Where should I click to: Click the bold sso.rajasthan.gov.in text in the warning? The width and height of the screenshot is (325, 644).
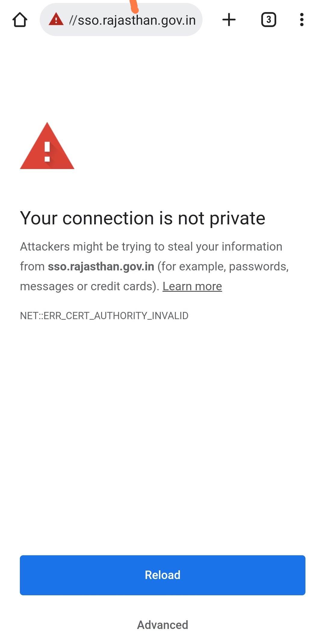pyautogui.click(x=101, y=267)
